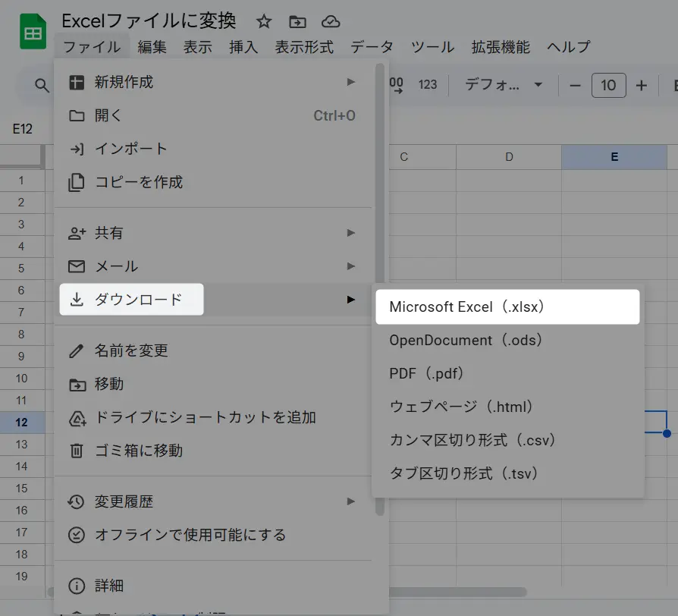This screenshot has width=678, height=616.
Task: Click the move-to-folder icon beside title
Action: click(x=297, y=21)
